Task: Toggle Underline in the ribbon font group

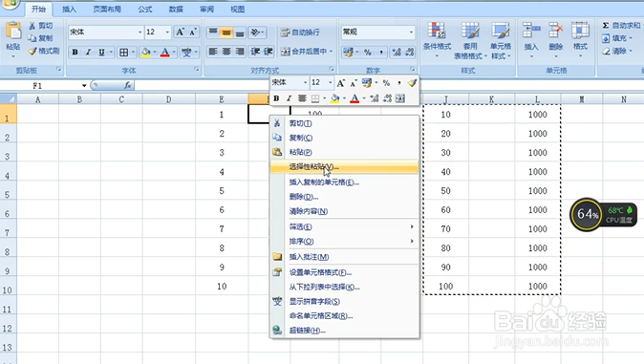Action: [x=101, y=53]
